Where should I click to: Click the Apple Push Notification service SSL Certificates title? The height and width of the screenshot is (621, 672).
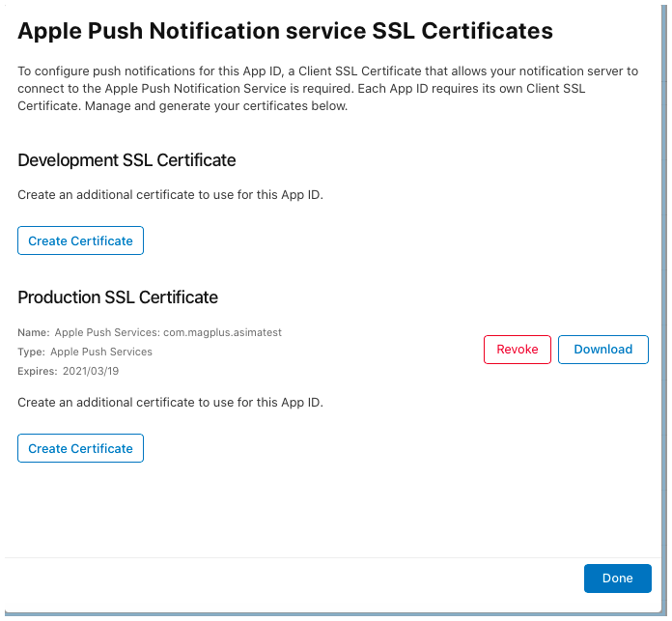pos(285,31)
